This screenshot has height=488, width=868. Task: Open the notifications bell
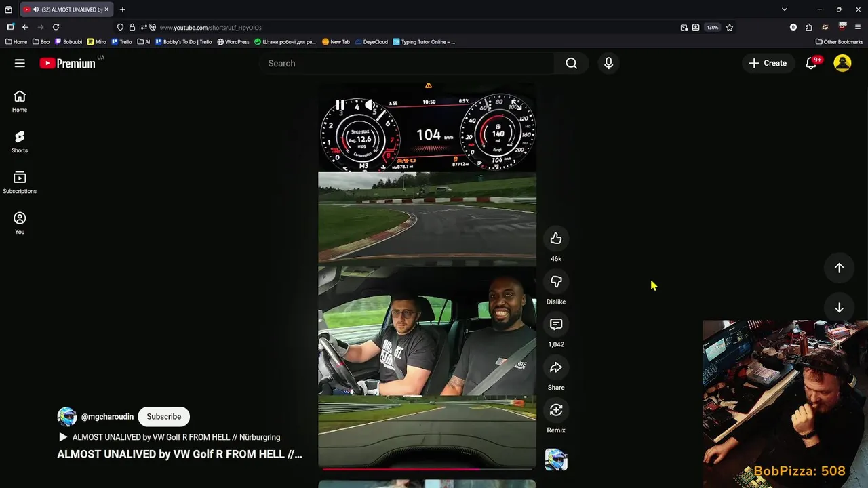click(811, 63)
